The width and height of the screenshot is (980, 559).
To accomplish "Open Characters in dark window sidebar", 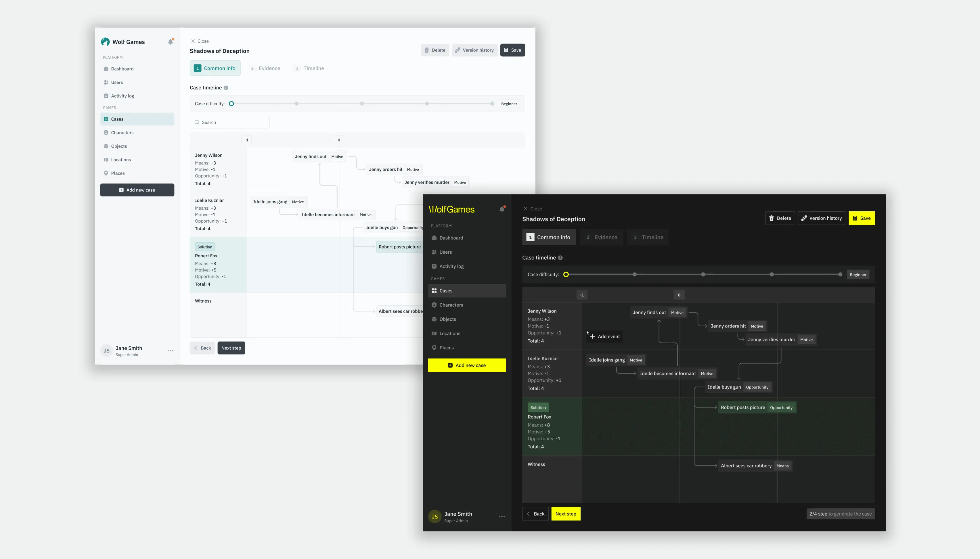I will (x=467, y=305).
